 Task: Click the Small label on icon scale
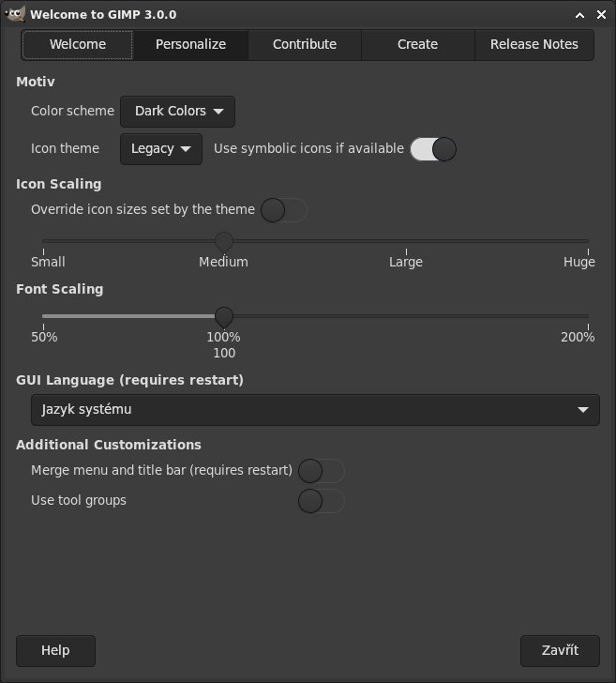pos(48,262)
